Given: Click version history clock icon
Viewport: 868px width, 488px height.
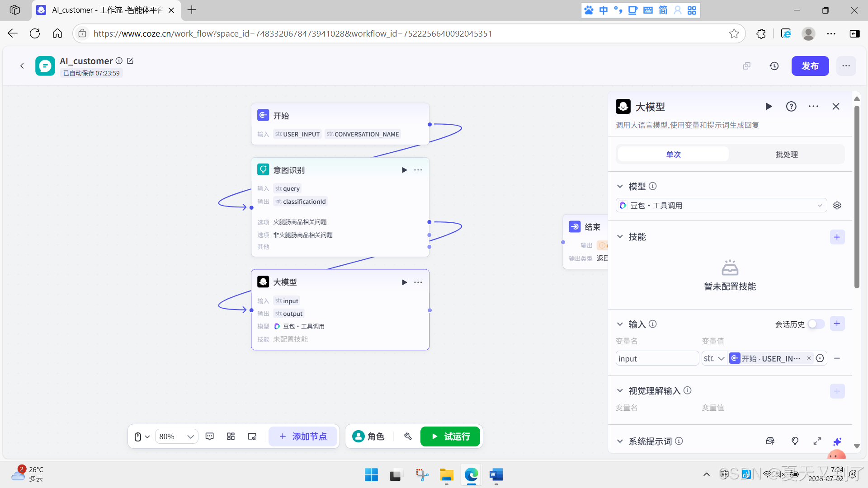Looking at the screenshot, I should tap(774, 66).
